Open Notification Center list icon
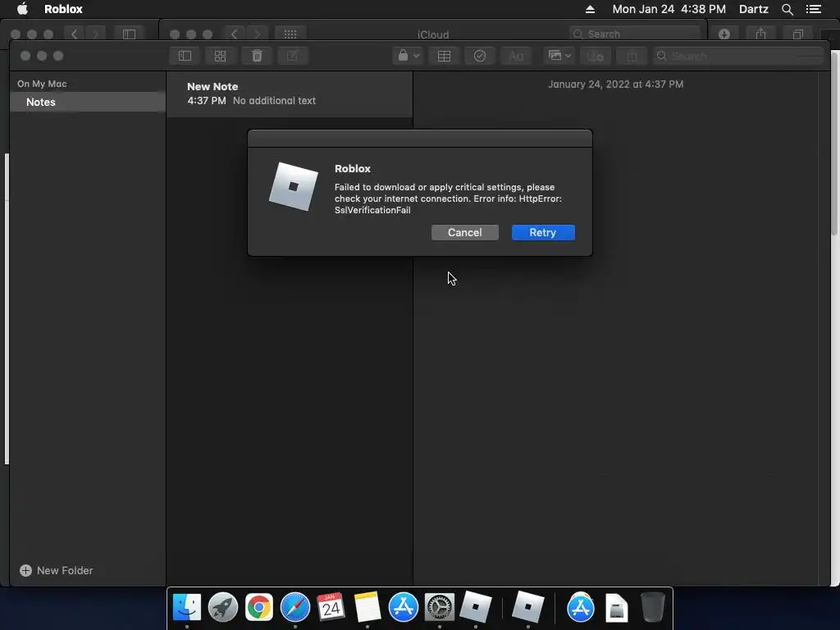This screenshot has height=630, width=840. (814, 9)
